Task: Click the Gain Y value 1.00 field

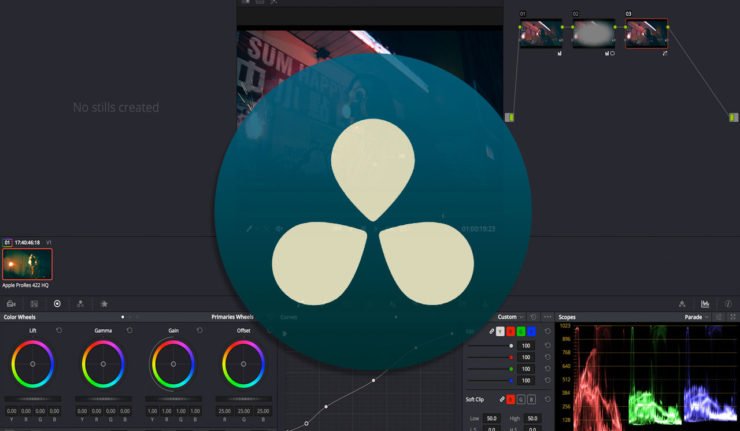Action: (x=152, y=411)
